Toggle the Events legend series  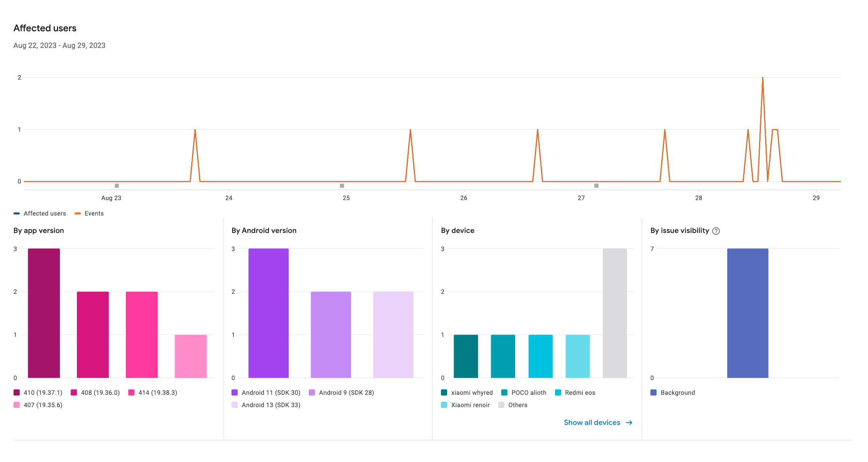click(x=89, y=214)
